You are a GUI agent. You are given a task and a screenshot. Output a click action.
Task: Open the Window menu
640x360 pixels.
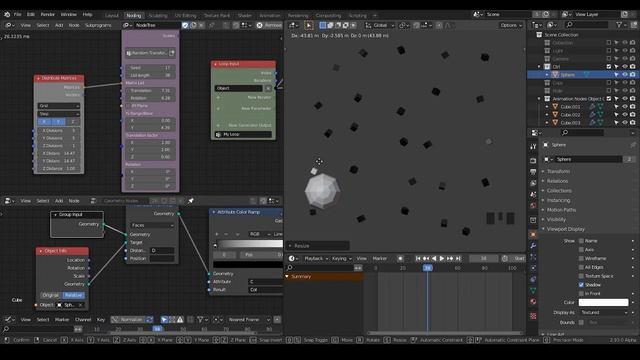coord(69,14)
